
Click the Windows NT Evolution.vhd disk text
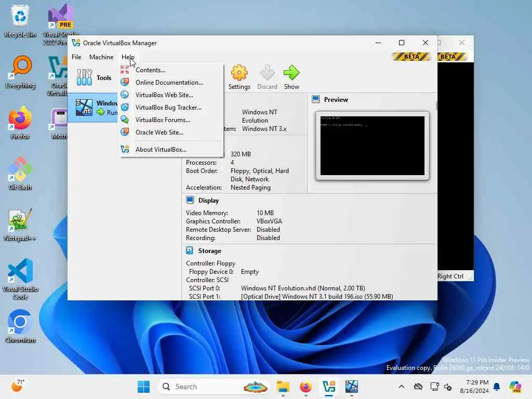click(303, 288)
